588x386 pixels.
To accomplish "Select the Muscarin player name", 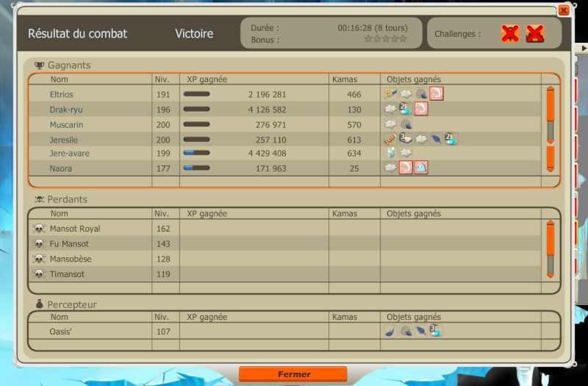I will pos(66,125).
